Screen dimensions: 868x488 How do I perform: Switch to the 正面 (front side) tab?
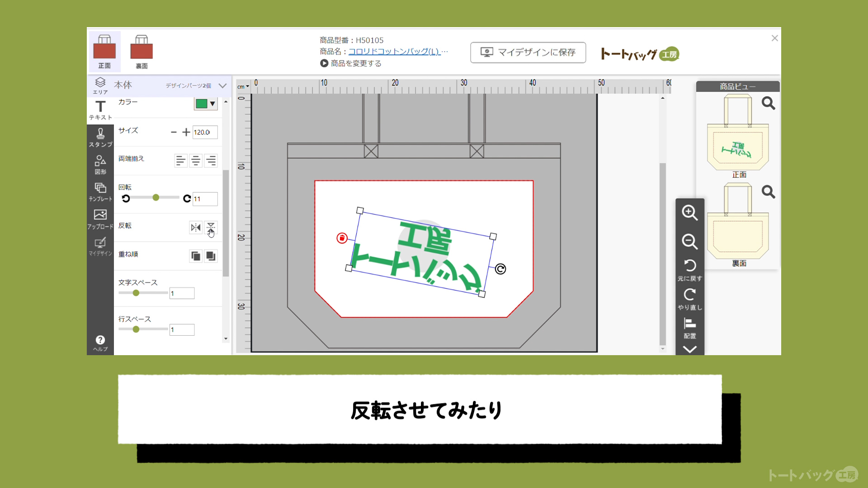pos(104,52)
